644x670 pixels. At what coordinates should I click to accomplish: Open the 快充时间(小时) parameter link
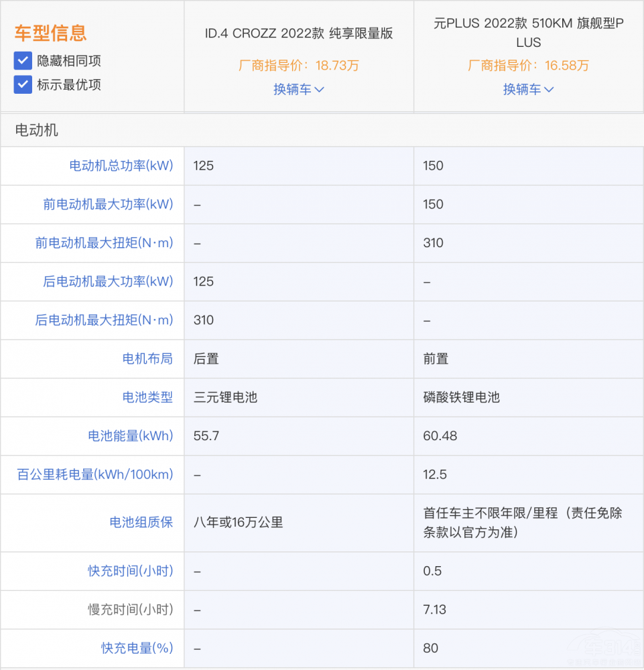click(131, 571)
